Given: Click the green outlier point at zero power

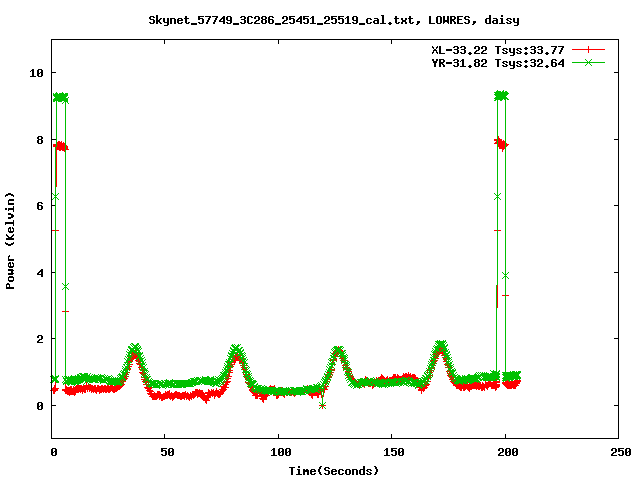Looking at the screenshot, I should click(322, 406).
